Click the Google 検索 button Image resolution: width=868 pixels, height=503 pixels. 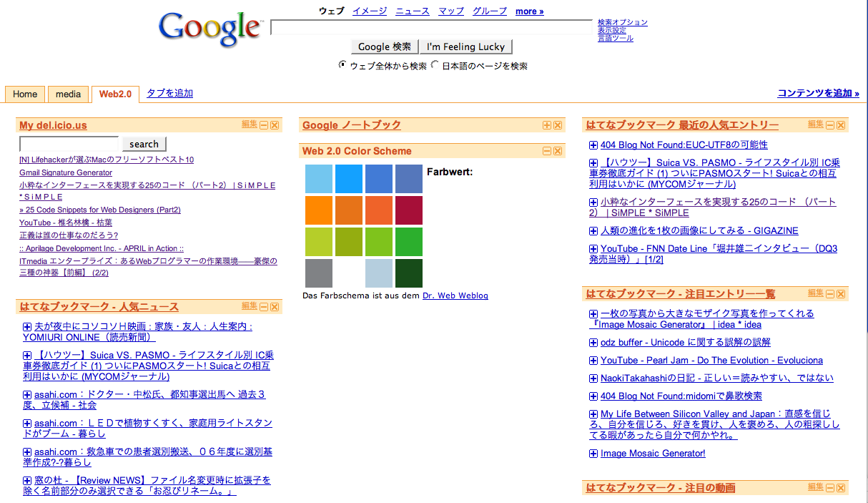[385, 47]
